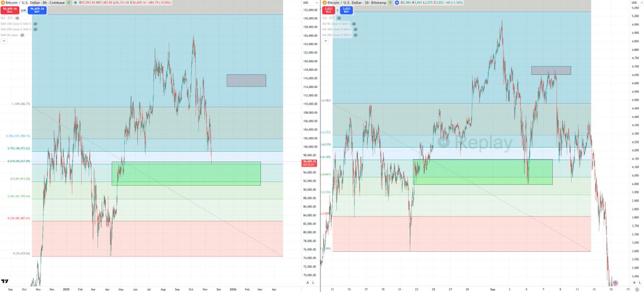
Task: Click the small dot indicator on Coinbase header
Action: point(75,3)
